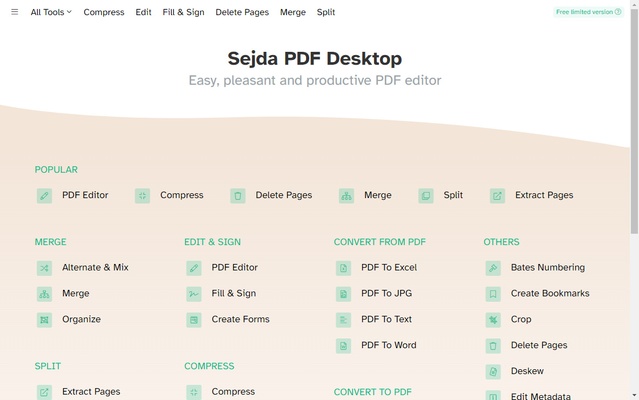Click the Merge icon under Popular
639x400 pixels.
pos(346,196)
